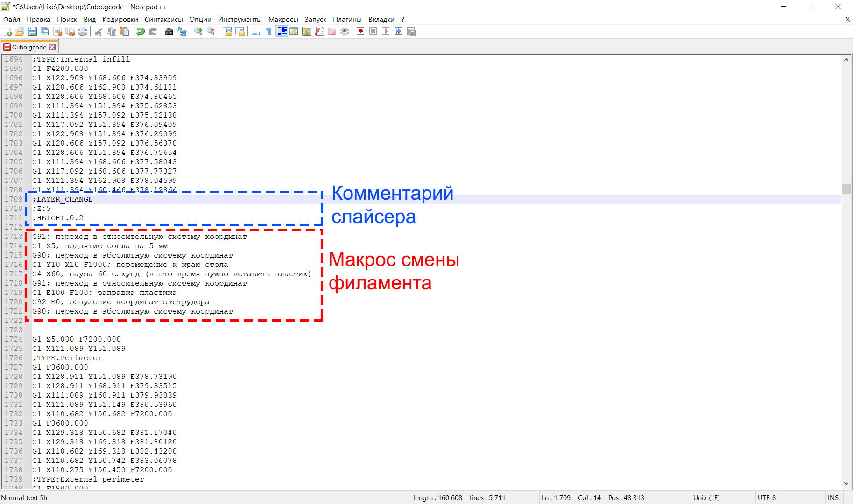The image size is (853, 504).
Task: Close the Cubo.gcode tab
Action: point(52,47)
